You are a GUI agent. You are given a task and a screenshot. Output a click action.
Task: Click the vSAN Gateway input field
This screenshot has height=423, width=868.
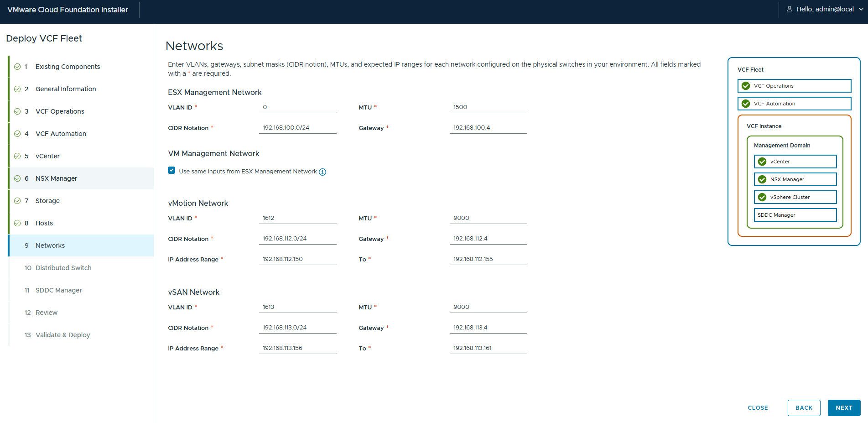click(488, 328)
